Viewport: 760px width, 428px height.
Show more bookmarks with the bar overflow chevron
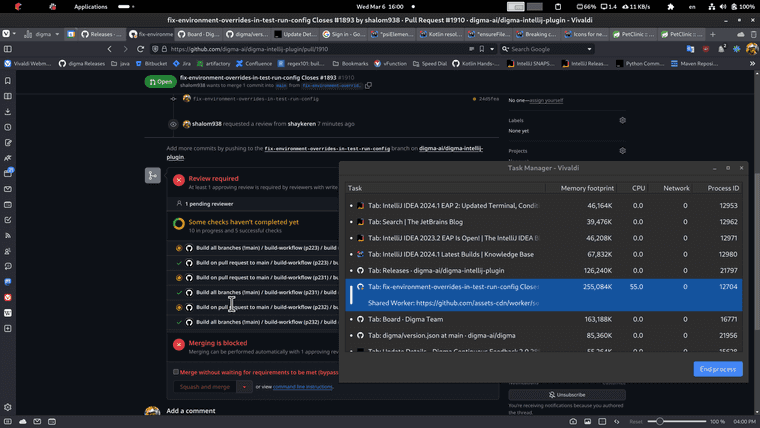tap(752, 63)
